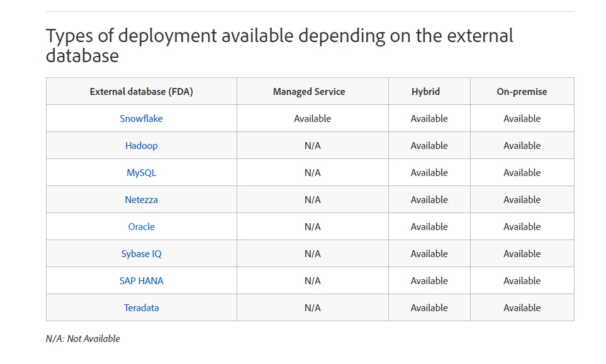Select Snowflake's Hybrid Available cell
The image size is (606, 364).
pyautogui.click(x=429, y=118)
